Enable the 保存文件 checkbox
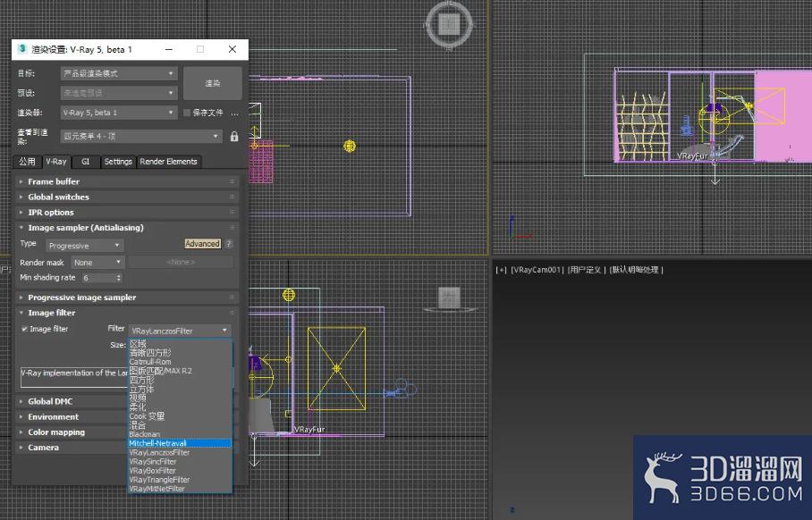 click(187, 113)
